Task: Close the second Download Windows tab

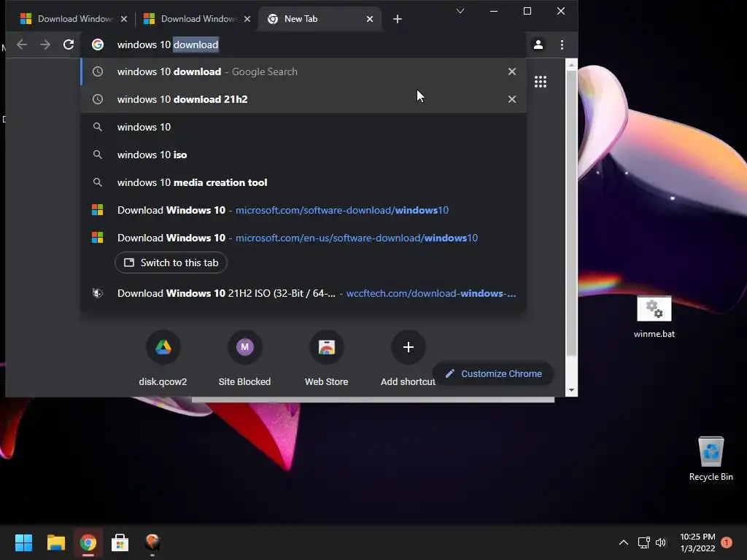Action: [247, 19]
